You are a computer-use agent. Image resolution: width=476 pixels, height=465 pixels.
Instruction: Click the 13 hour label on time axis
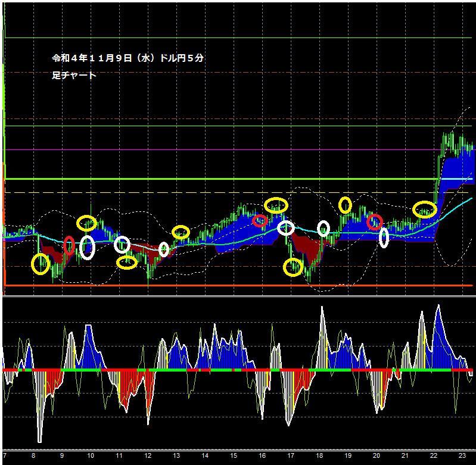(x=176, y=455)
